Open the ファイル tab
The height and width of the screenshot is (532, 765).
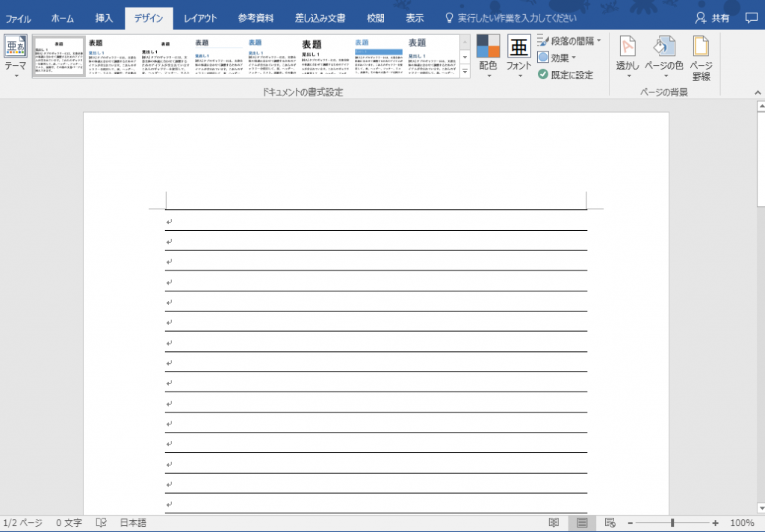(x=18, y=19)
